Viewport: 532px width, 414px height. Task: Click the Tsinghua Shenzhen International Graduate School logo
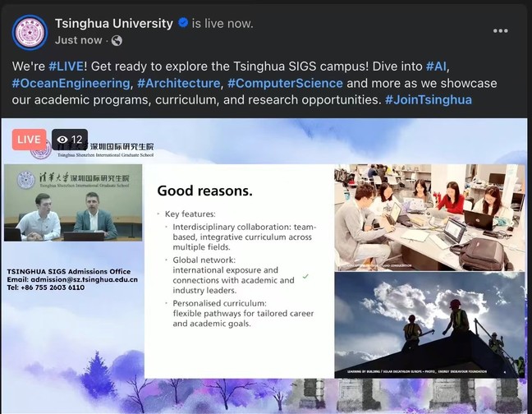92,149
